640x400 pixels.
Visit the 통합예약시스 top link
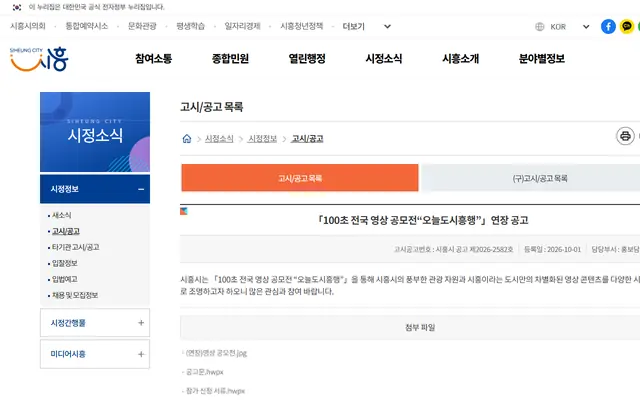[x=87, y=26]
